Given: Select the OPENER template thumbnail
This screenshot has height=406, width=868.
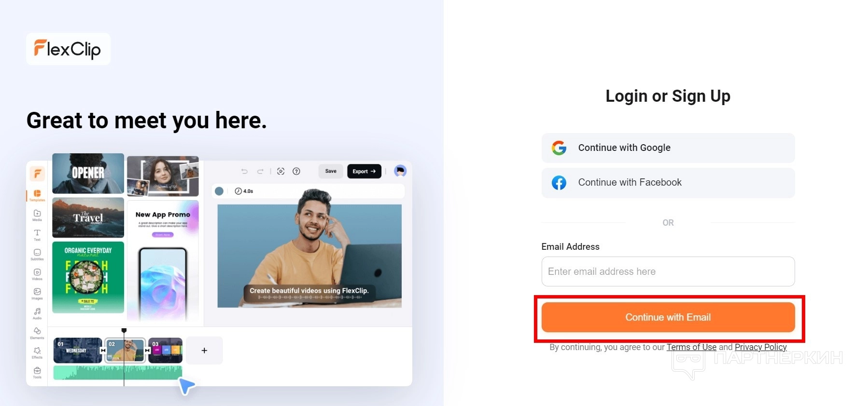Looking at the screenshot, I should click(x=88, y=174).
